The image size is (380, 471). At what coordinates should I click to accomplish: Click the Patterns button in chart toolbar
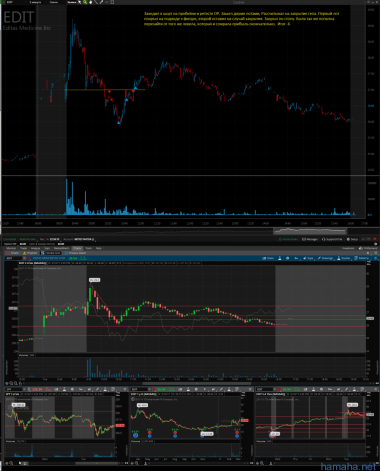tap(362, 258)
